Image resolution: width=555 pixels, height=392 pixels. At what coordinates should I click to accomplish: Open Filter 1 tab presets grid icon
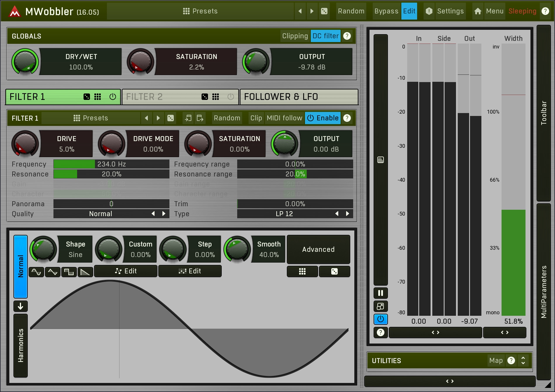click(x=98, y=97)
